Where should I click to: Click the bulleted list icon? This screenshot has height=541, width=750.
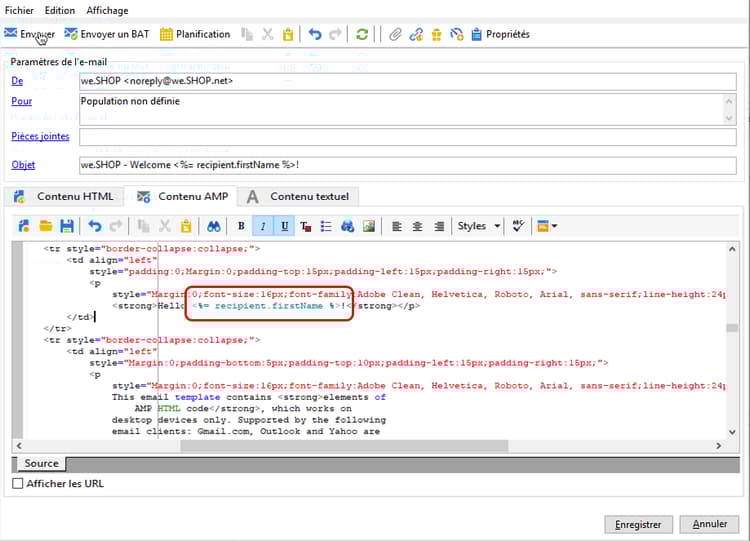[x=326, y=226]
